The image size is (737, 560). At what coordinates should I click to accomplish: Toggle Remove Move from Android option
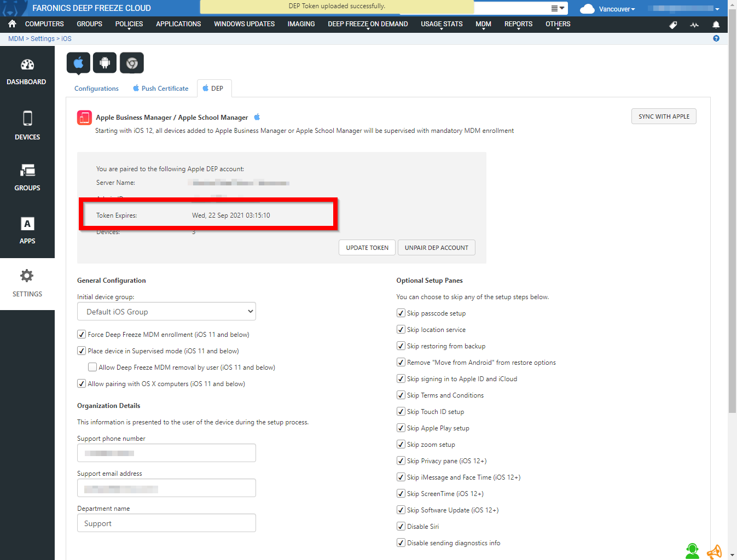coord(401,362)
